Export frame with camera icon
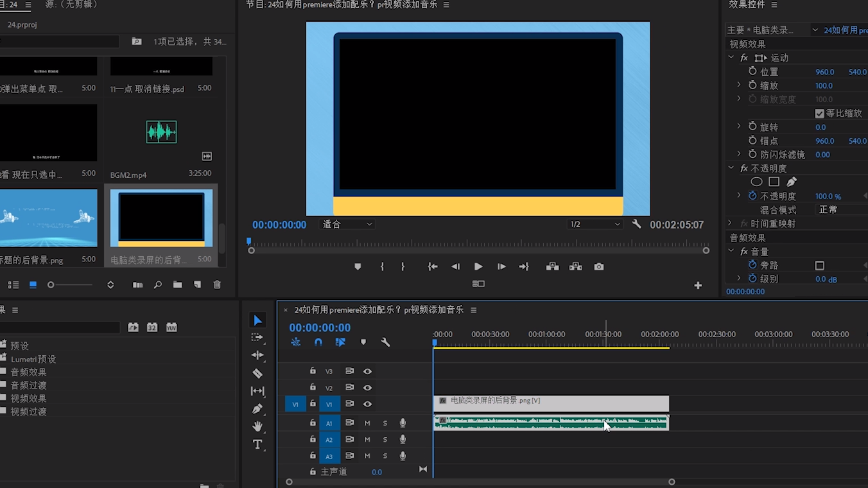The image size is (868, 488). (598, 266)
